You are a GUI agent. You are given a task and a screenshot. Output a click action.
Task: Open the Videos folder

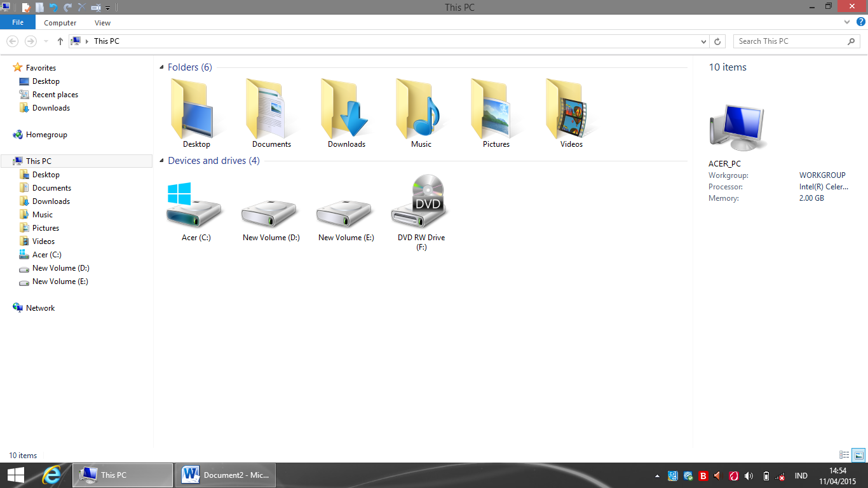point(570,111)
